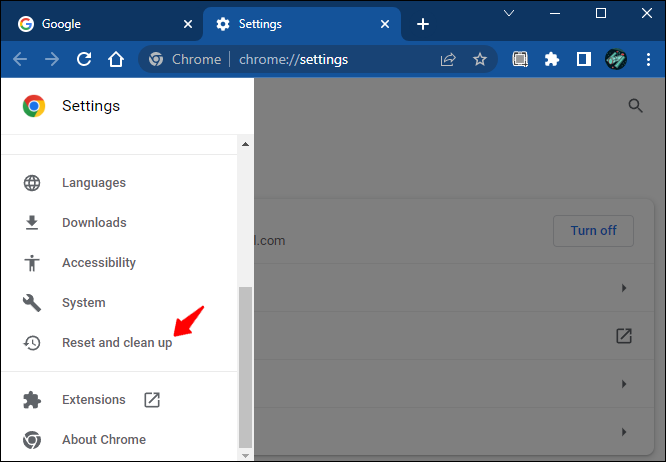Click the share page icon in address bar
This screenshot has height=462, width=666.
448,59
